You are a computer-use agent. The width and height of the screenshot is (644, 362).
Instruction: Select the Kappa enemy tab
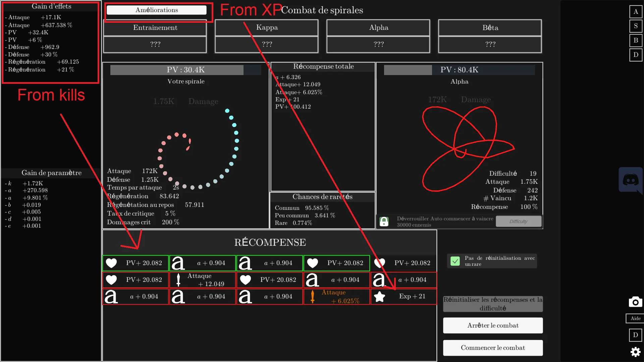(267, 27)
